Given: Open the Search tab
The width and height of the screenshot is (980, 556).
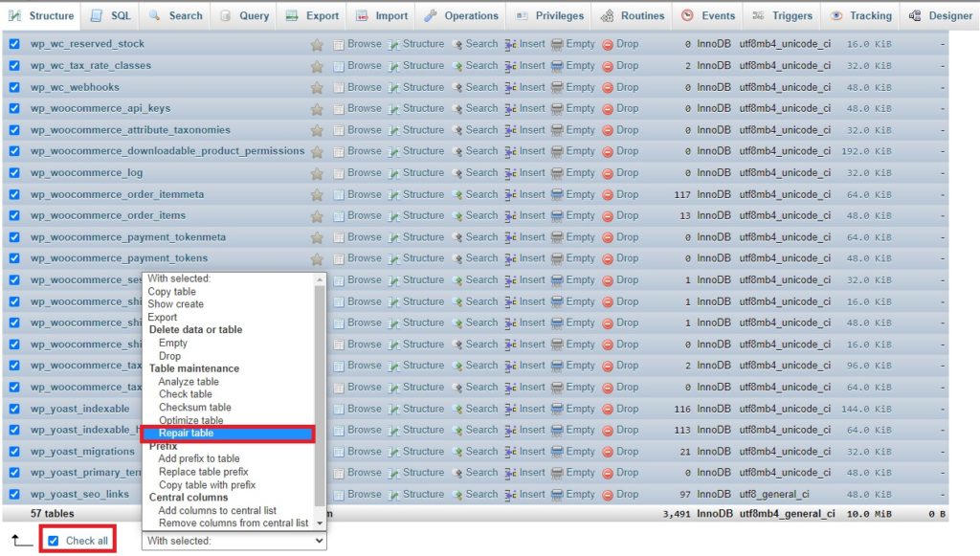Looking at the screenshot, I should tap(176, 15).
